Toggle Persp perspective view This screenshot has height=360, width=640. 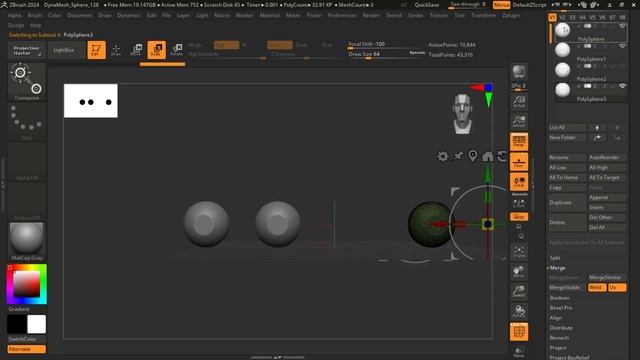519,142
